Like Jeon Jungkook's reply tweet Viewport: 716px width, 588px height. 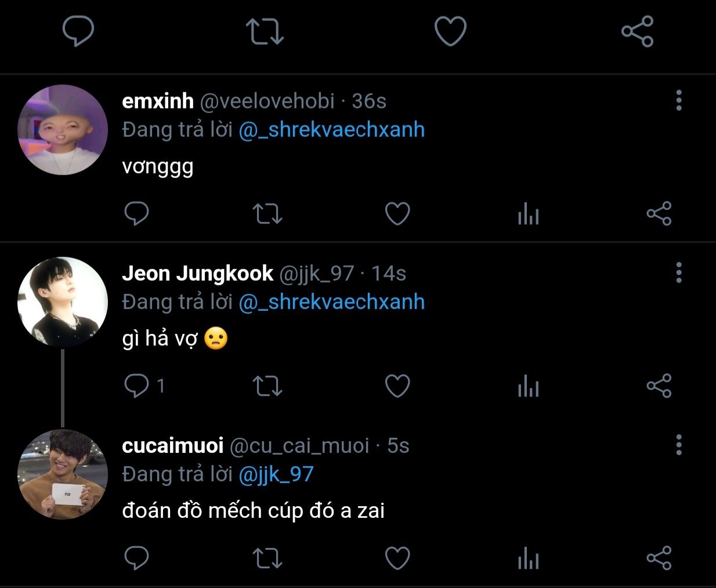click(x=397, y=386)
